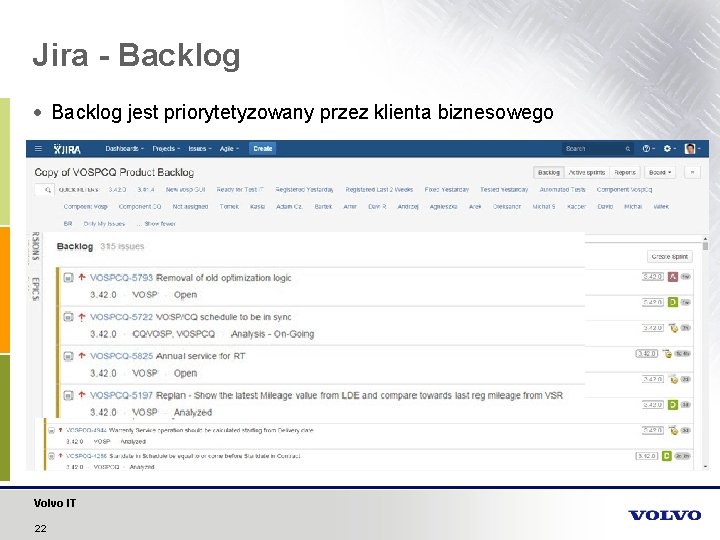The image size is (720, 540).
Task: Click the backlog scrollbar down arrow
Action: 705,467
